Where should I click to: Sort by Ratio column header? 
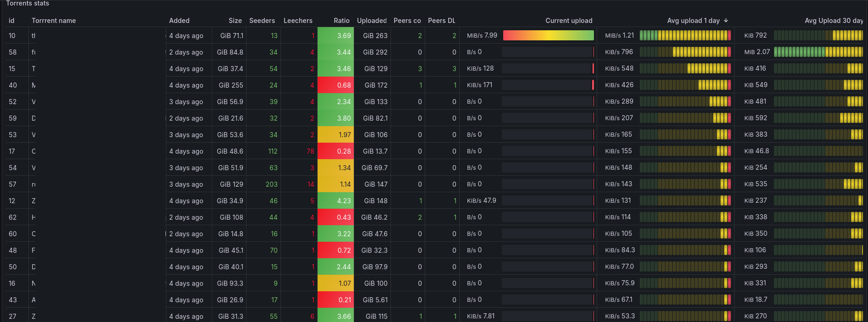[341, 21]
